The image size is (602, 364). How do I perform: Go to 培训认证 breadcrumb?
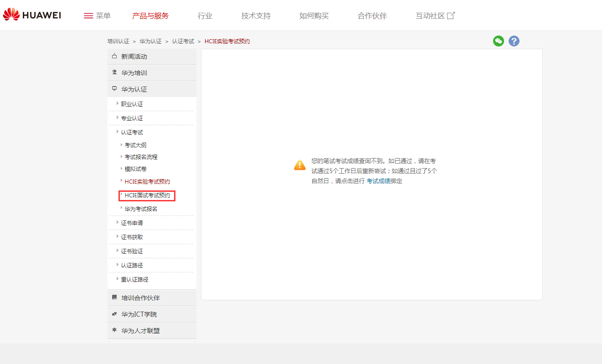(118, 41)
